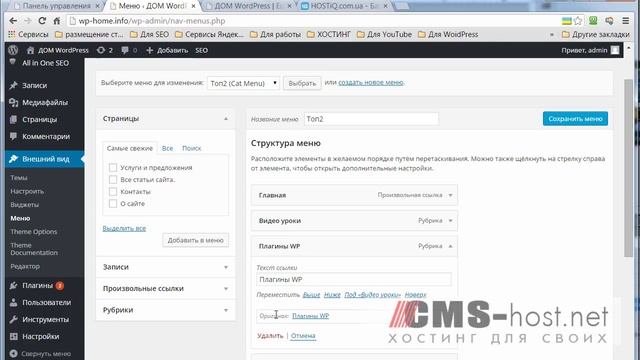Viewport: 640px width, 360px height.
Task: Open bookmarks overflow chevron
Action: [x=552, y=35]
